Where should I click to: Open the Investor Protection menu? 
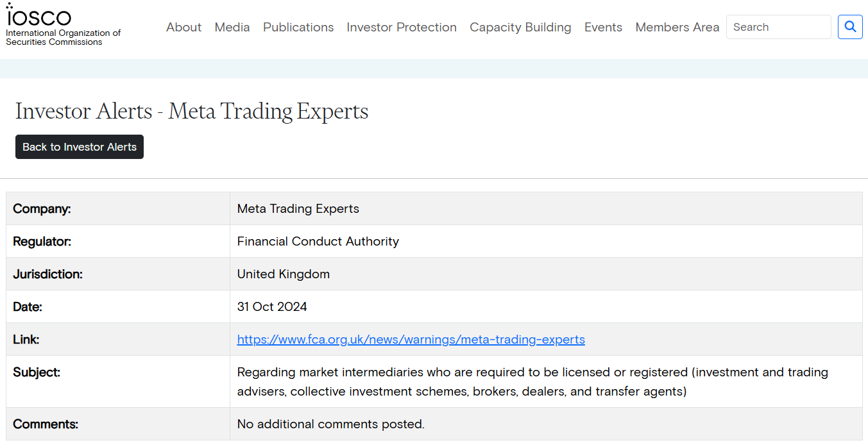402,27
